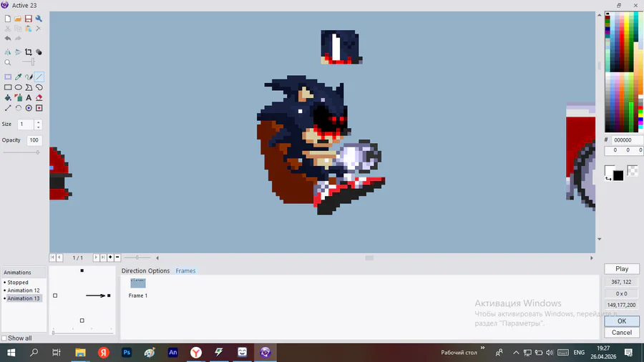Select the Zoom magnifier tool
Image resolution: width=644 pixels, height=362 pixels.
8,62
